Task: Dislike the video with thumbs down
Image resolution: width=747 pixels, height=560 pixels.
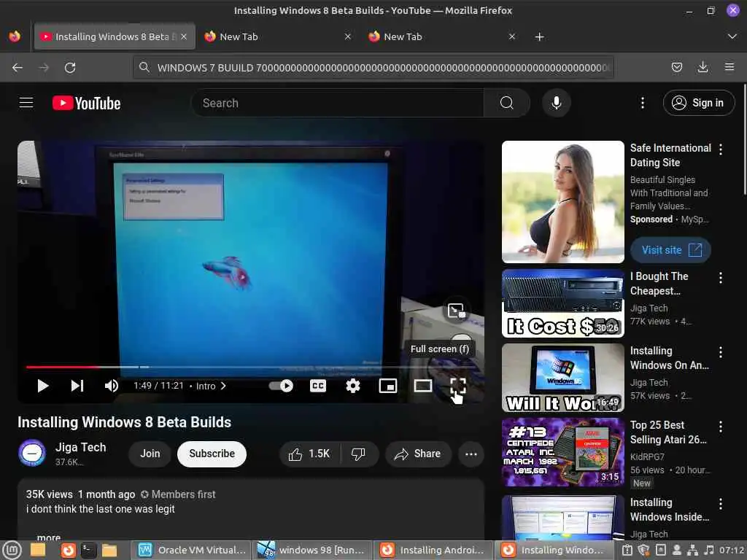Action: pos(359,454)
